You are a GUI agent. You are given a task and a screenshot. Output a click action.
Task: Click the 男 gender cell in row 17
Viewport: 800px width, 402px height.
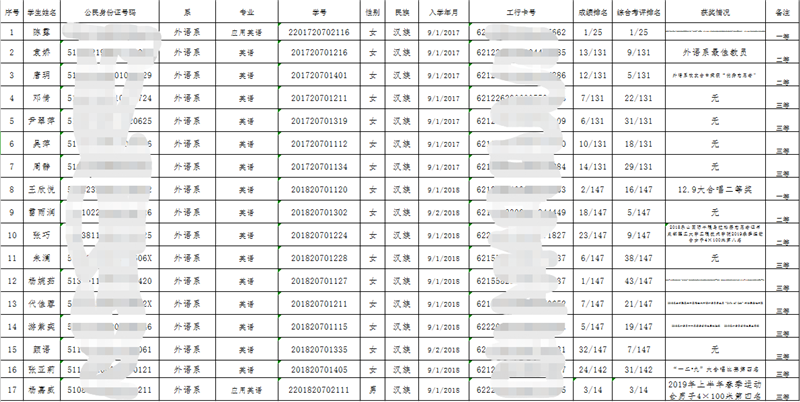point(373,390)
